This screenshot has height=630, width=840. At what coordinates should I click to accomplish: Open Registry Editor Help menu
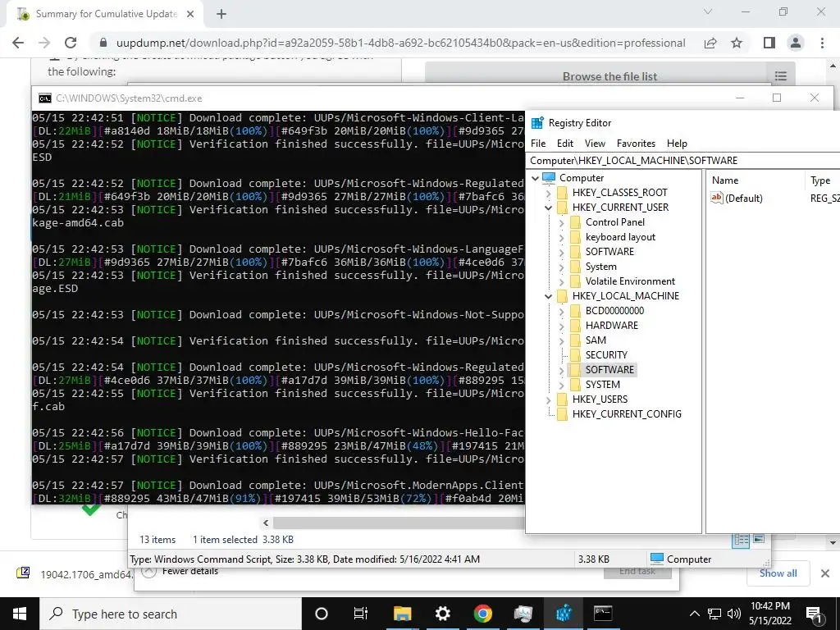[x=677, y=144]
